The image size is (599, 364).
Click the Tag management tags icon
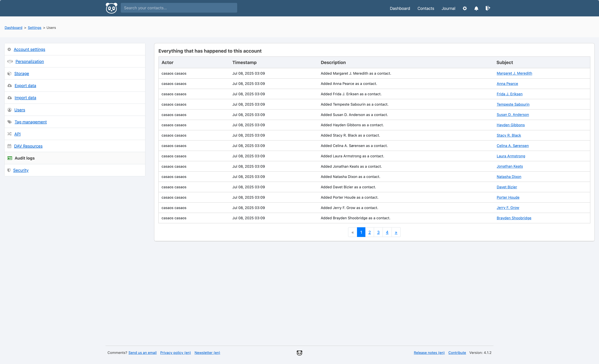point(10,122)
